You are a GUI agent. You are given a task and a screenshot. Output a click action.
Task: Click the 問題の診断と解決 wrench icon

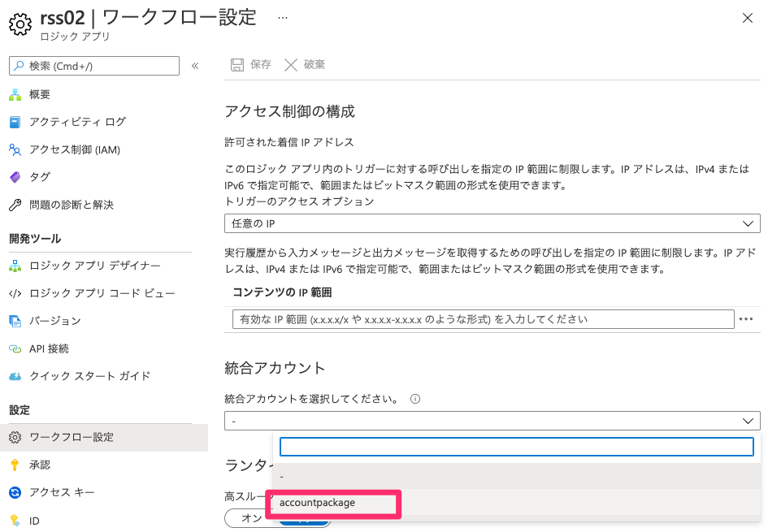[x=15, y=205]
